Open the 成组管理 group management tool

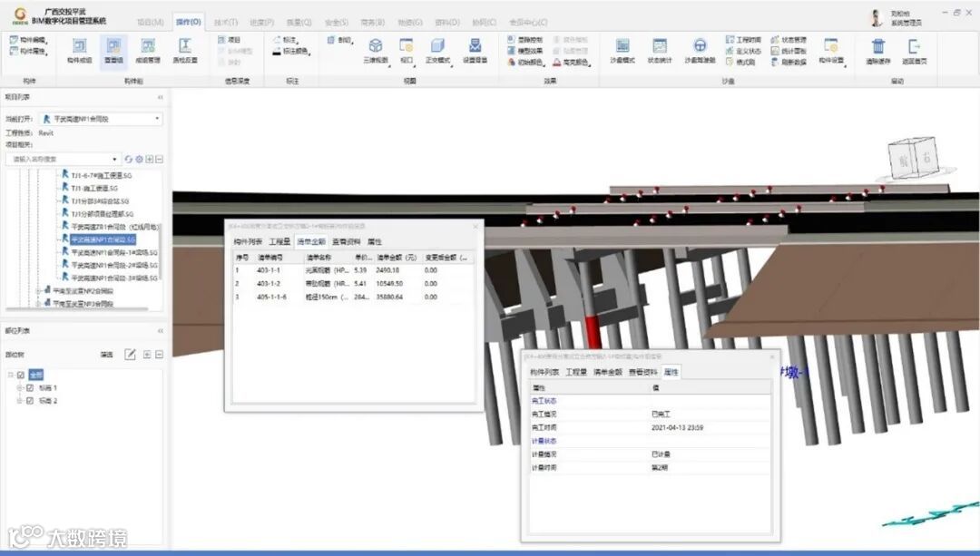148,51
